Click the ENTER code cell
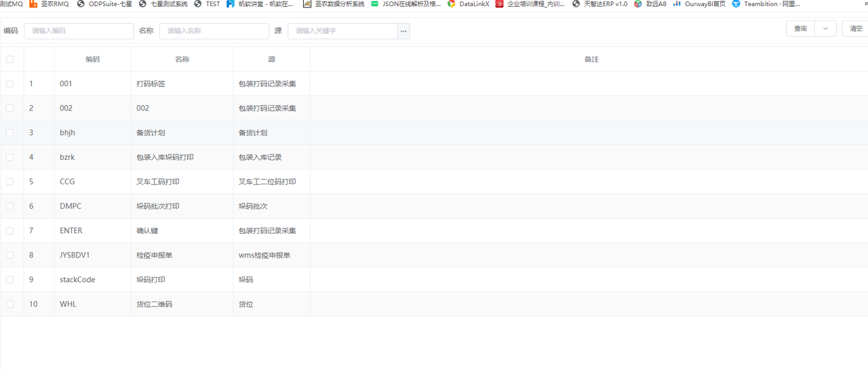The image size is (868, 370). [x=93, y=230]
